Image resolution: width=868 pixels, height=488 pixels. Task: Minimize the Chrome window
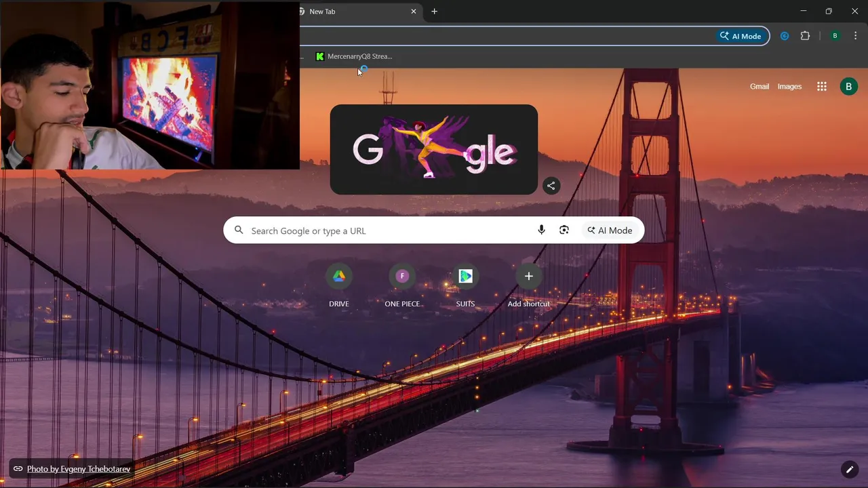pyautogui.click(x=804, y=11)
